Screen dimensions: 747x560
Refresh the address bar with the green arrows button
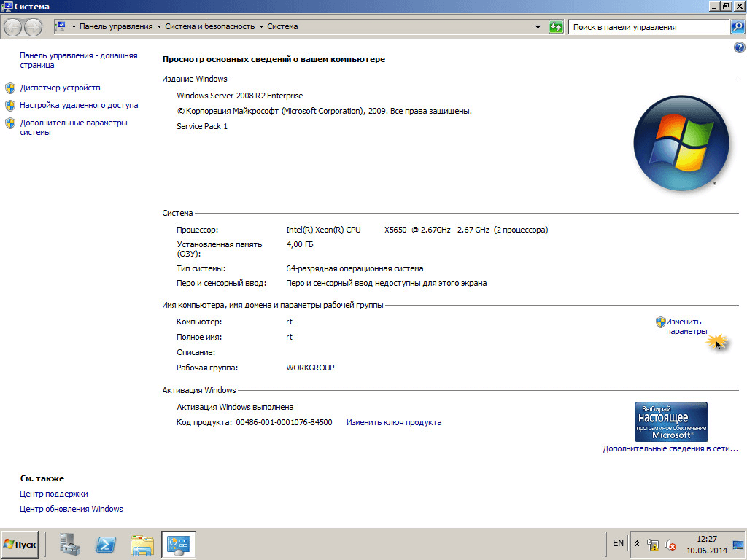[556, 27]
